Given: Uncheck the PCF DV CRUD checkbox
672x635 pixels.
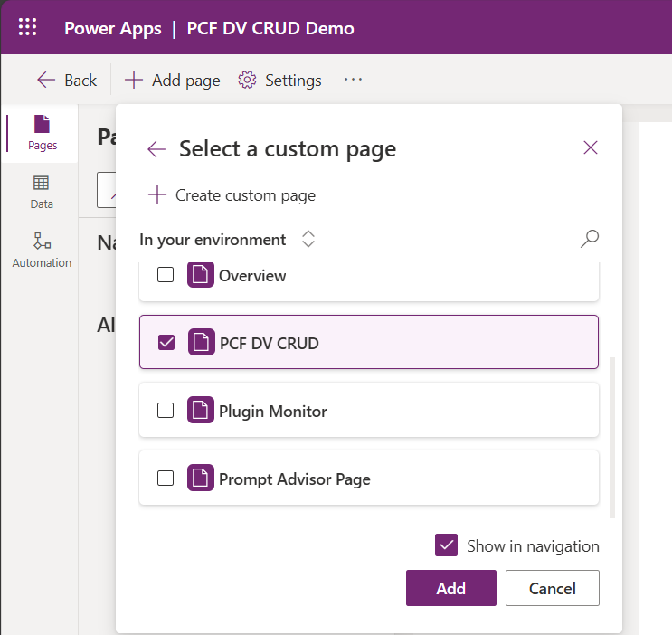Looking at the screenshot, I should click(166, 342).
